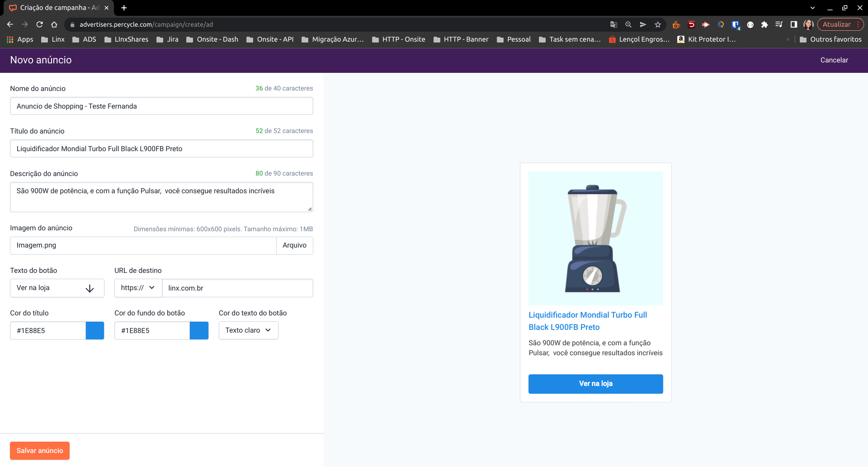Open the blue-yellow circular Q extension

pyautogui.click(x=721, y=24)
